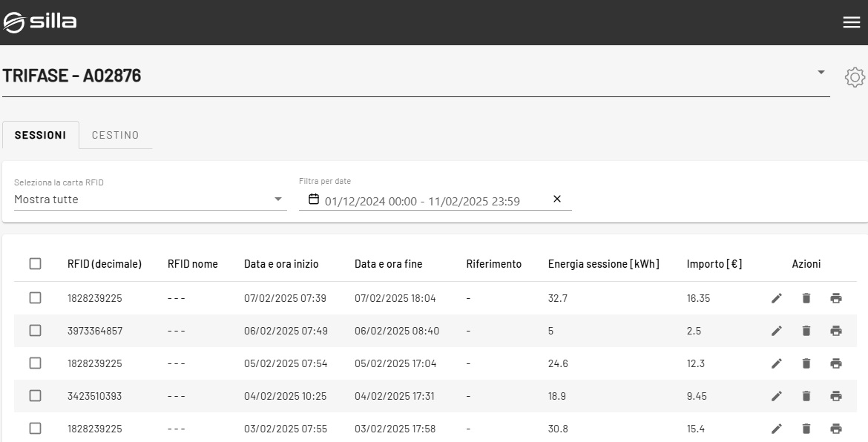Delete the 03/02/2025 07:55 session
Viewport: 868px width, 442px height.
[806, 429]
